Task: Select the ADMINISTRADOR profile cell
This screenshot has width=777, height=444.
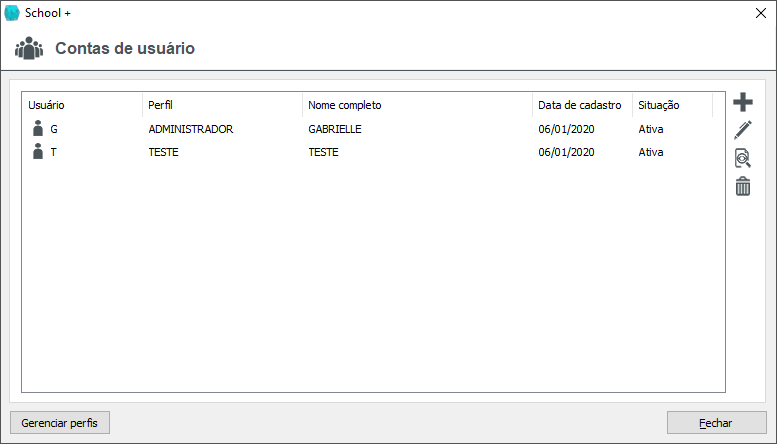Action: pos(190,129)
